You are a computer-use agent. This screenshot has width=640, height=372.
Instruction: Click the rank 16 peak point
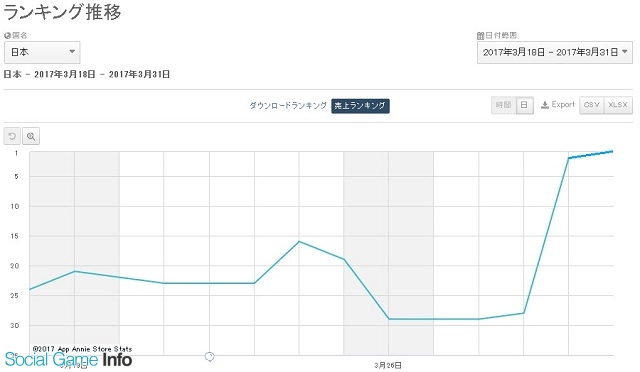coord(299,241)
